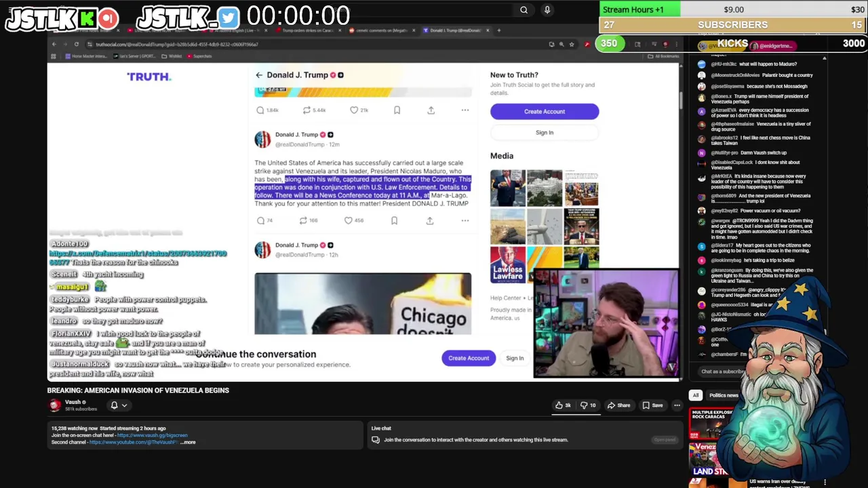Click Open panel for live chat
868x488 pixels.
point(665,440)
